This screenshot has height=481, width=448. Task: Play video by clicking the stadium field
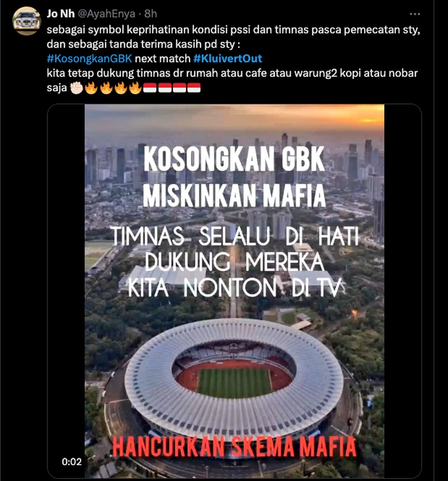point(235,383)
